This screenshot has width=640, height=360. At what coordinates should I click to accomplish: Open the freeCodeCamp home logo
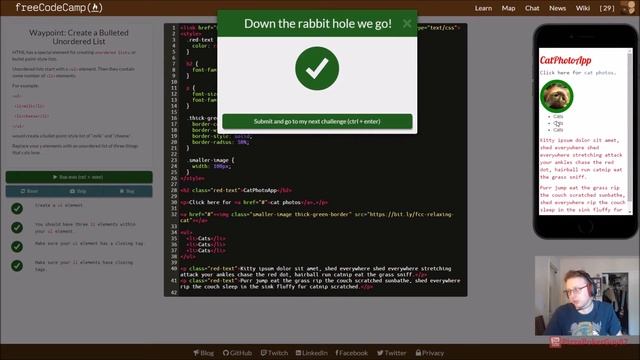(59, 8)
